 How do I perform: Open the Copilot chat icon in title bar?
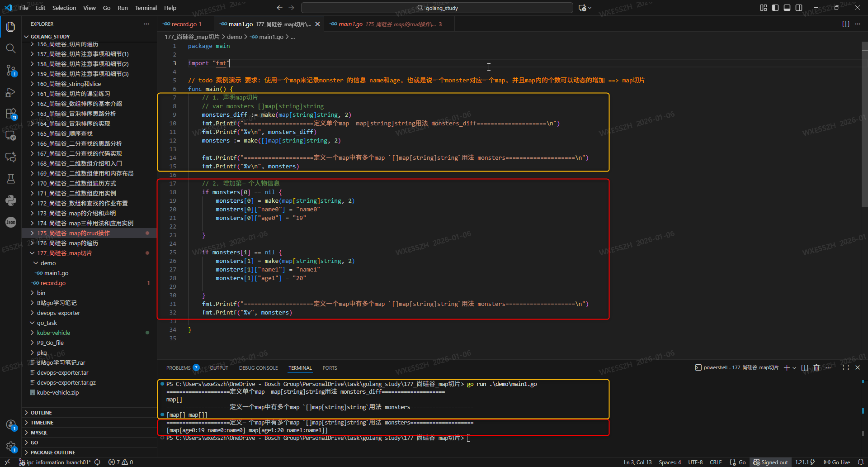click(x=582, y=8)
